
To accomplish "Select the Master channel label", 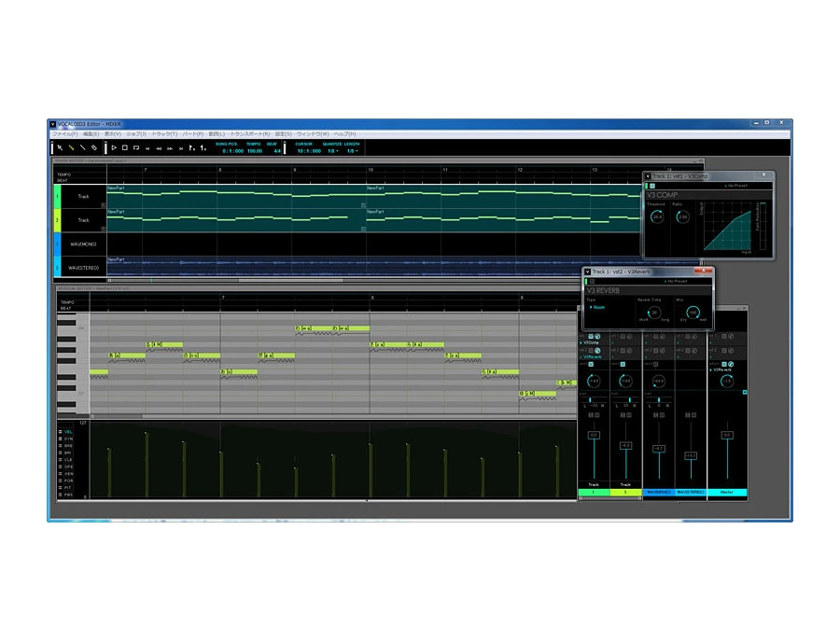I will pyautogui.click(x=727, y=492).
